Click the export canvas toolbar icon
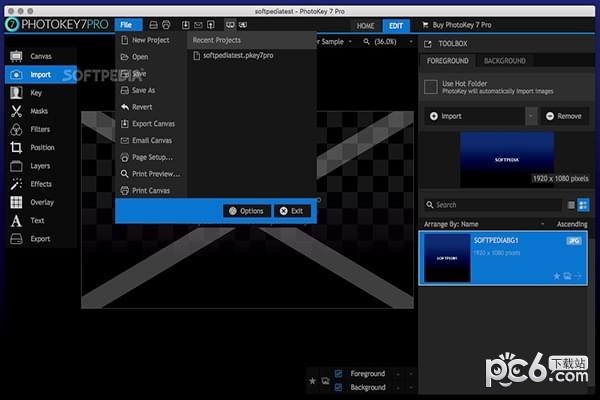Image resolution: width=600 pixels, height=400 pixels. coord(186,25)
